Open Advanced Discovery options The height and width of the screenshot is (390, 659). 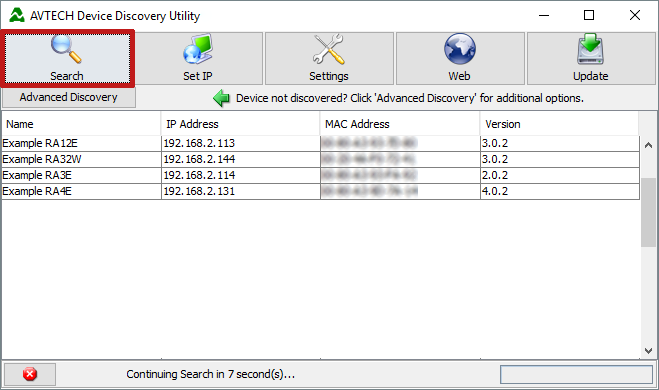[69, 98]
